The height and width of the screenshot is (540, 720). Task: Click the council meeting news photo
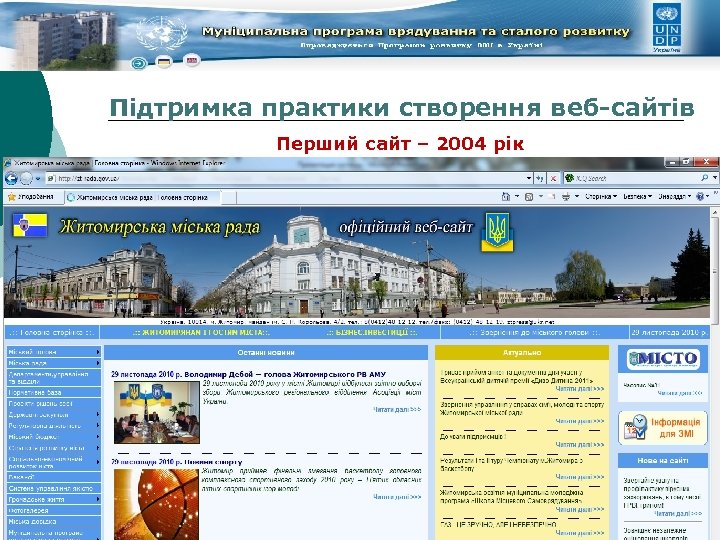pos(157,412)
